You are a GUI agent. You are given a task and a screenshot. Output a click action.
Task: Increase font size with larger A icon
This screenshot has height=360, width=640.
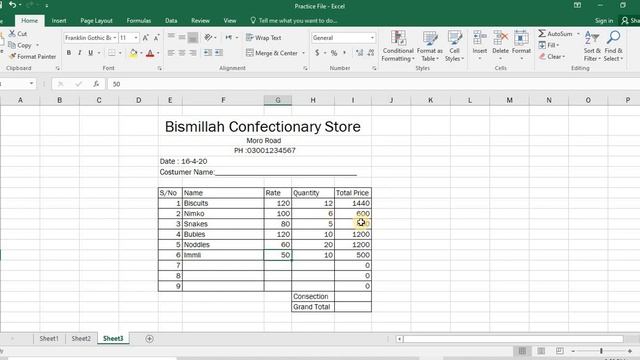pyautogui.click(x=145, y=38)
